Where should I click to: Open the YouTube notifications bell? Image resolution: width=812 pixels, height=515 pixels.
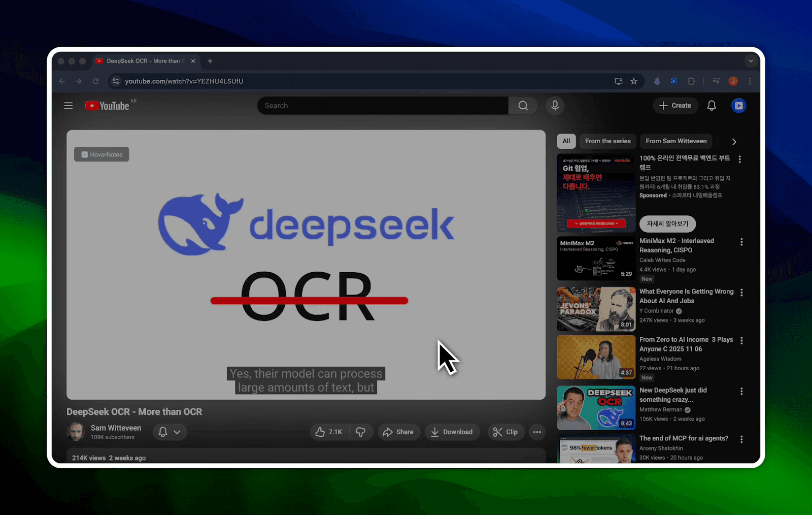tap(712, 106)
